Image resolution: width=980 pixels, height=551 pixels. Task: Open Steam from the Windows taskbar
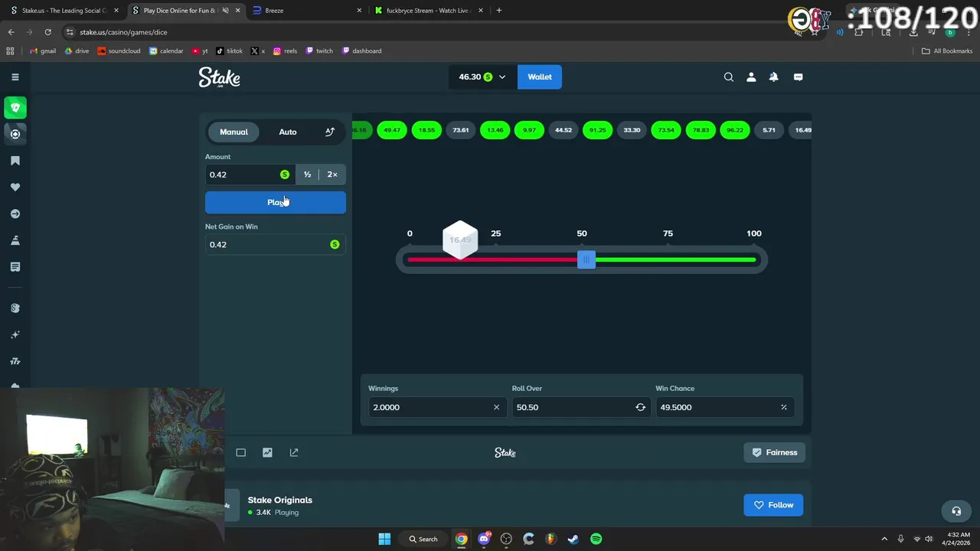click(573, 539)
